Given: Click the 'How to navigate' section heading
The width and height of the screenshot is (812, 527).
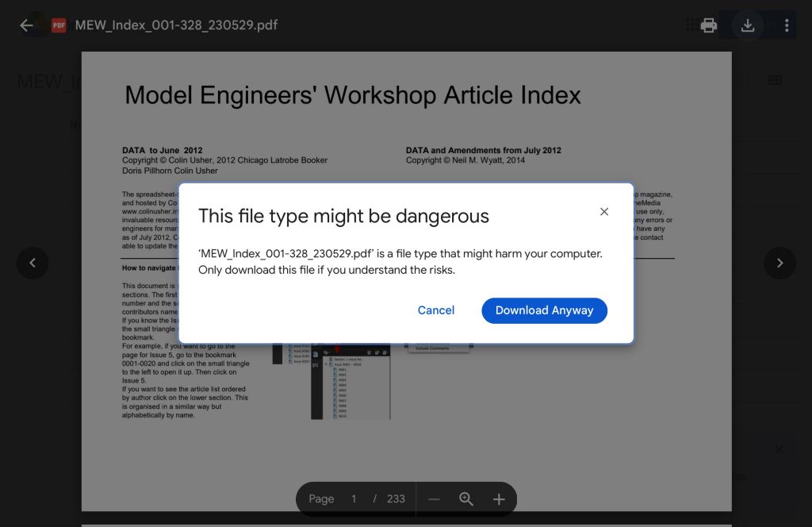Looking at the screenshot, I should point(149,268).
